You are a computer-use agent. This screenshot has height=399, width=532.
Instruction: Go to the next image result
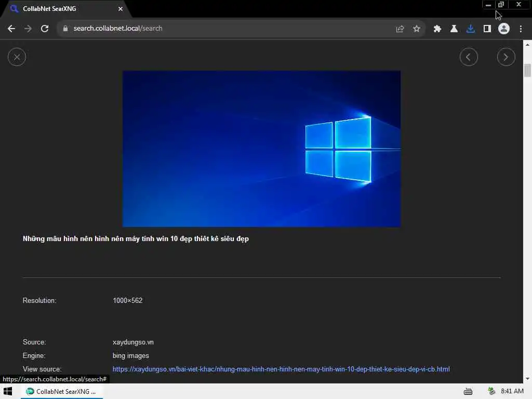[506, 57]
